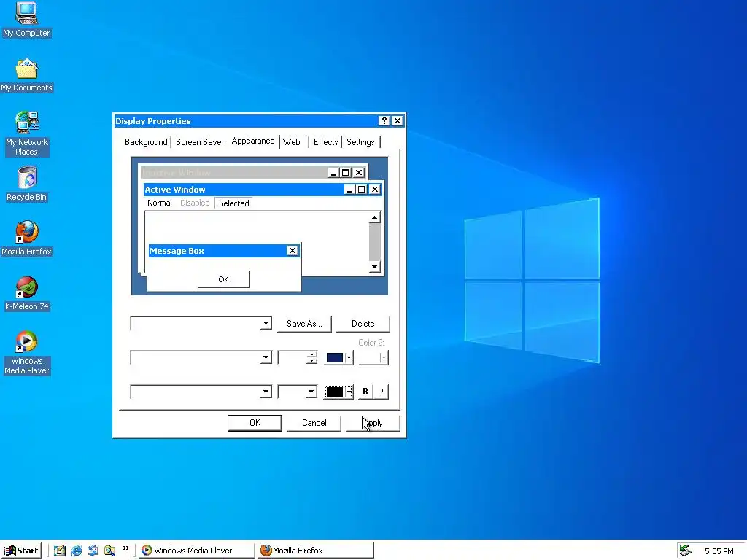This screenshot has width=747, height=560.
Task: Open the Effects tab
Action: coord(326,142)
